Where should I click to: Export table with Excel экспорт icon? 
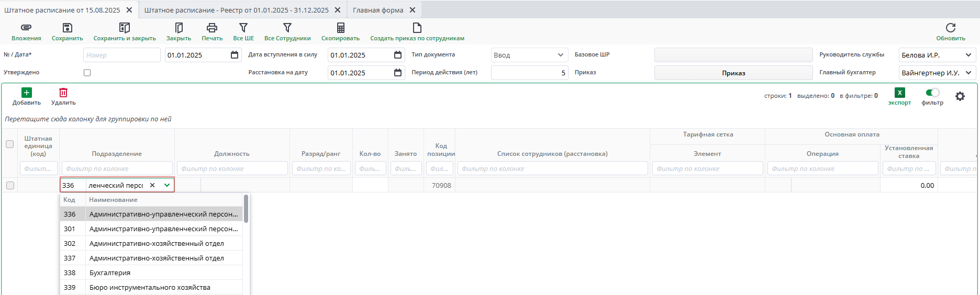pyautogui.click(x=899, y=93)
